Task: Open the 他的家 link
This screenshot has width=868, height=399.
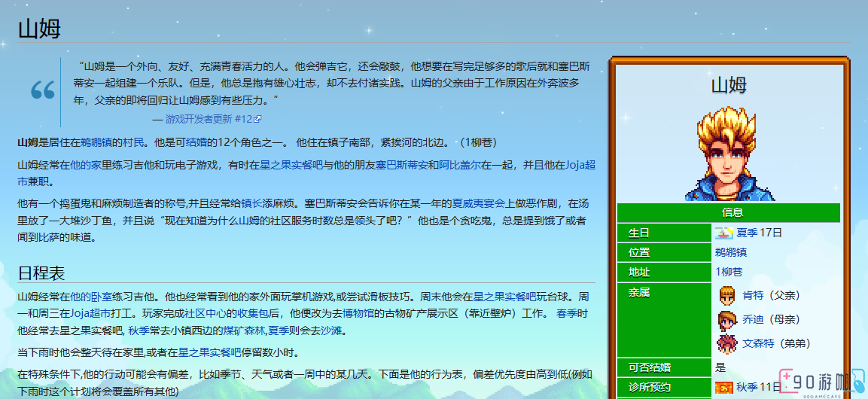Action: tap(86, 165)
